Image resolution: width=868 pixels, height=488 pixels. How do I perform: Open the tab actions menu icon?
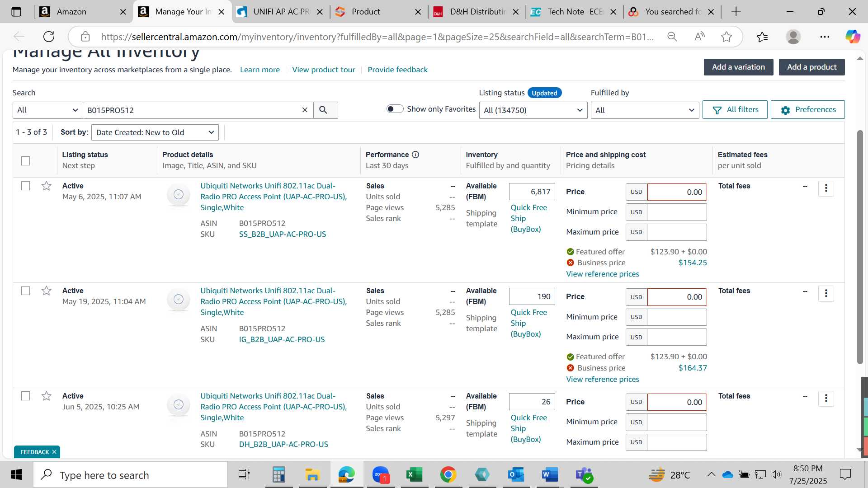coord(16,12)
